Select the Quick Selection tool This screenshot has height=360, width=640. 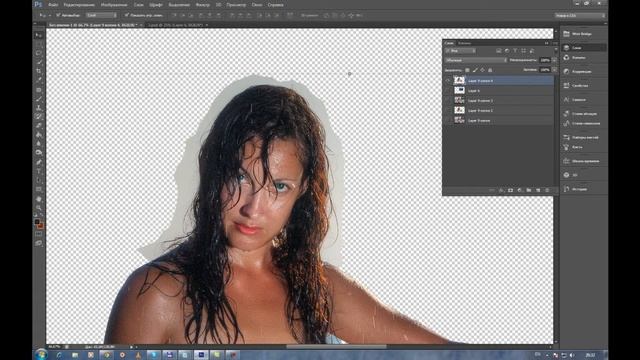point(38,62)
